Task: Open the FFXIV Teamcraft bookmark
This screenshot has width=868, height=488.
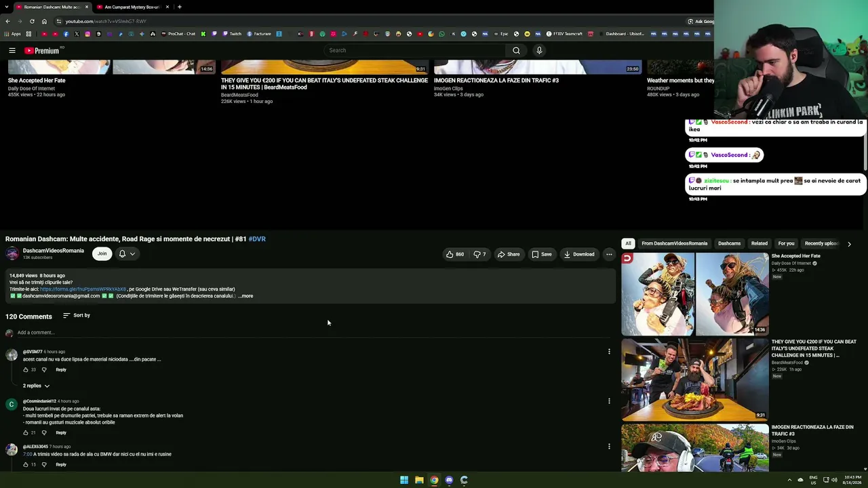Action: [x=564, y=34]
